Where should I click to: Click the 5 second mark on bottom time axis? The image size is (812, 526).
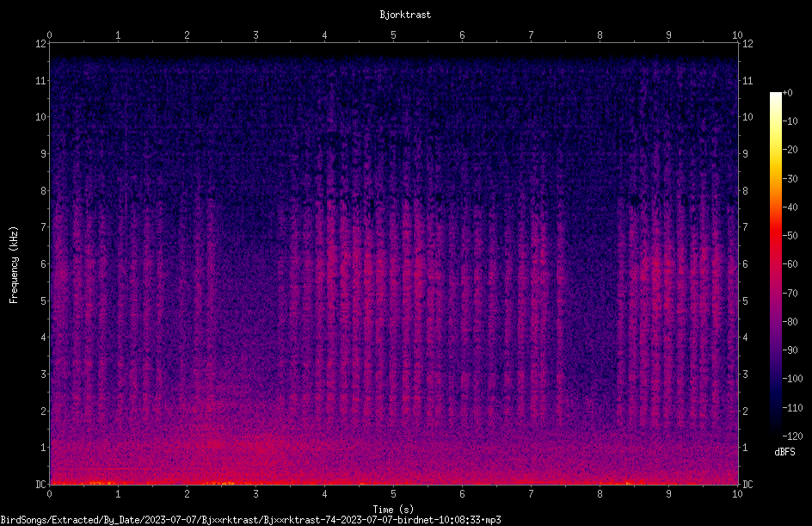click(394, 494)
